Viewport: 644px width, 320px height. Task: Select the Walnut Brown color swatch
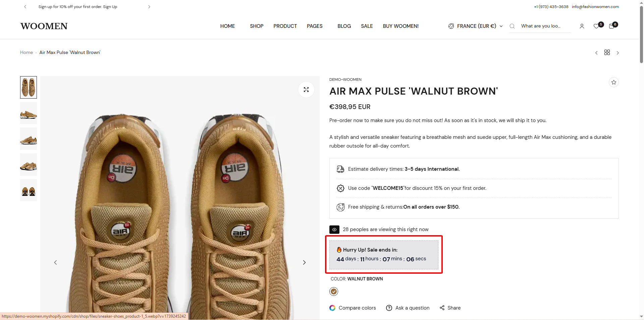(334, 291)
